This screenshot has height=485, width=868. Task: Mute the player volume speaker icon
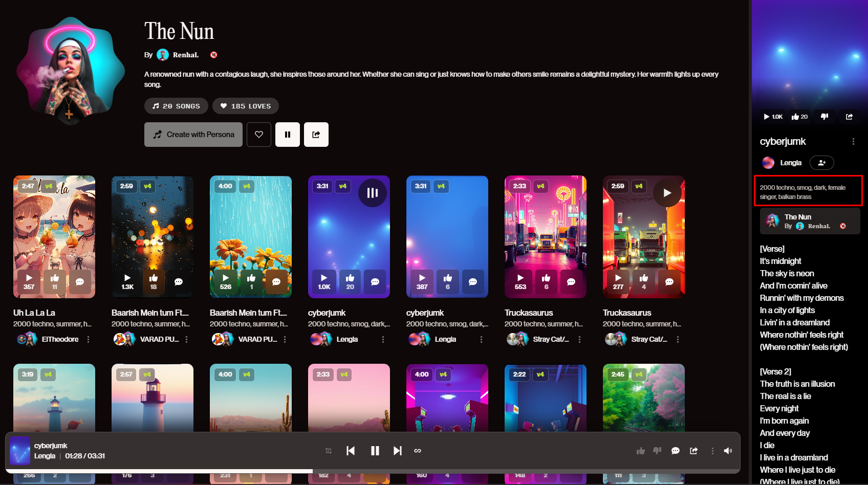coord(728,451)
